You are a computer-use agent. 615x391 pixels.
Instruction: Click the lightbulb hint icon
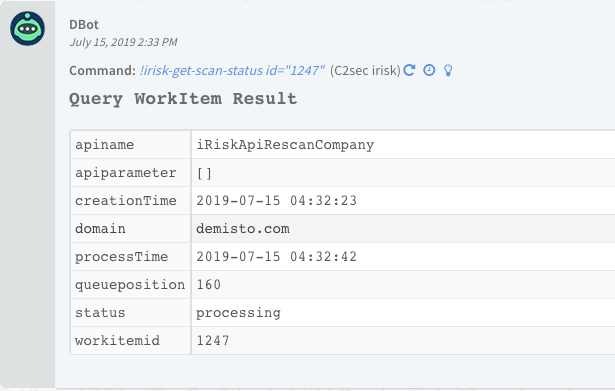pos(448,71)
